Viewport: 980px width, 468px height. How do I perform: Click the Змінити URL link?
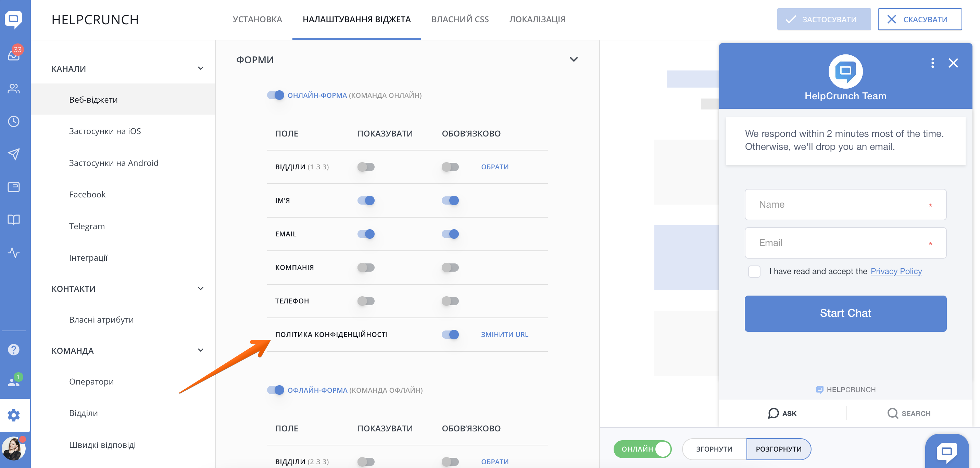click(x=504, y=334)
